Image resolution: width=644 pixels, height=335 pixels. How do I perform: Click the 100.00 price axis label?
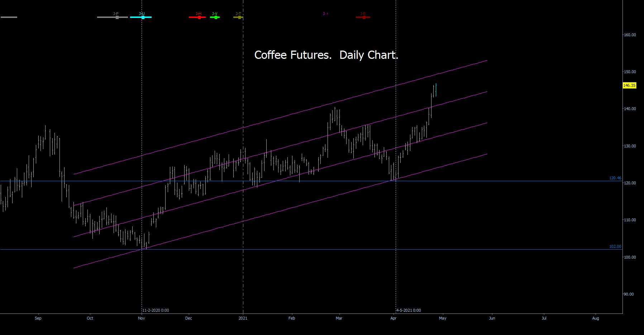click(x=630, y=257)
